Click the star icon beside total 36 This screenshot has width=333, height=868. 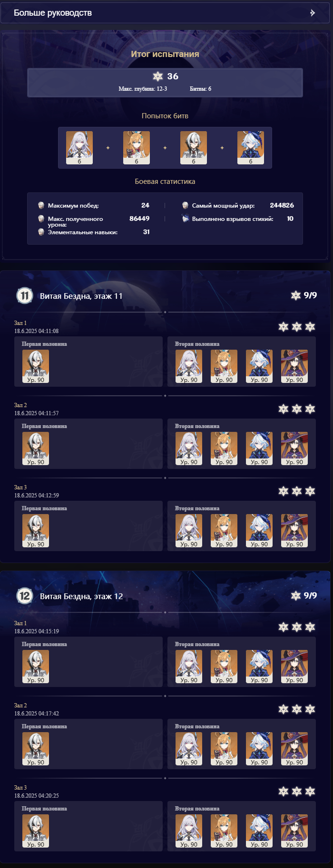pyautogui.click(x=158, y=76)
